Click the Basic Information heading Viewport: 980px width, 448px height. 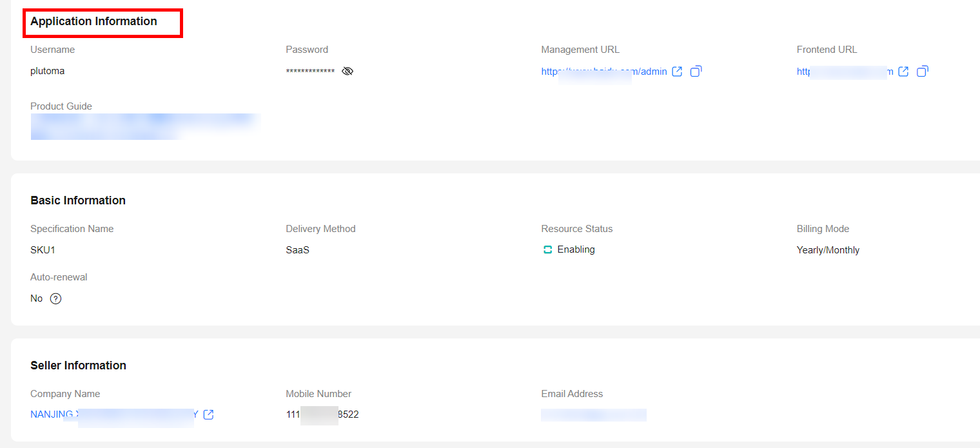pos(78,200)
